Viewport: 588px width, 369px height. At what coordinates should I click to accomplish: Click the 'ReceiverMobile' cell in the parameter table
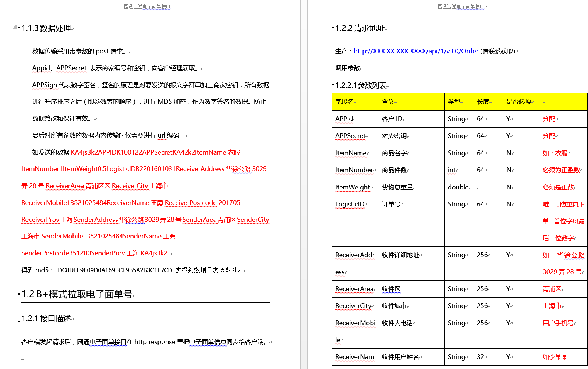click(x=355, y=331)
